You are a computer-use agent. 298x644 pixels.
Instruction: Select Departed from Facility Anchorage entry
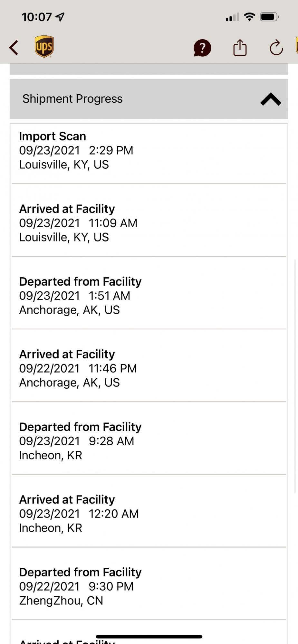point(149,296)
